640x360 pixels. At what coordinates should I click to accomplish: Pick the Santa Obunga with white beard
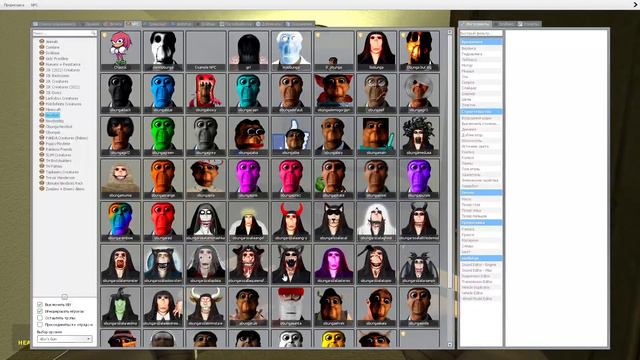coord(291,307)
